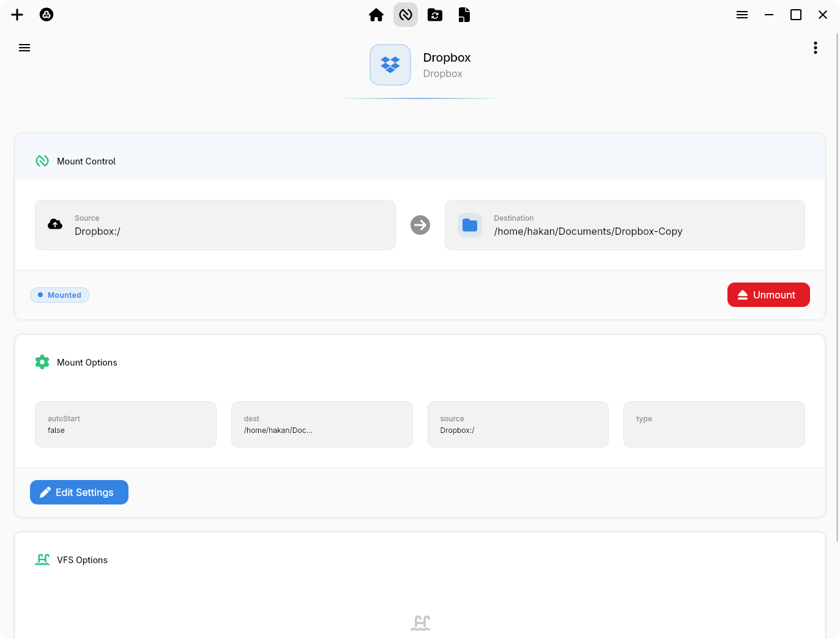Select the source Dropbox:/ option card
Viewport: 840px width, 639px height.
518,424
